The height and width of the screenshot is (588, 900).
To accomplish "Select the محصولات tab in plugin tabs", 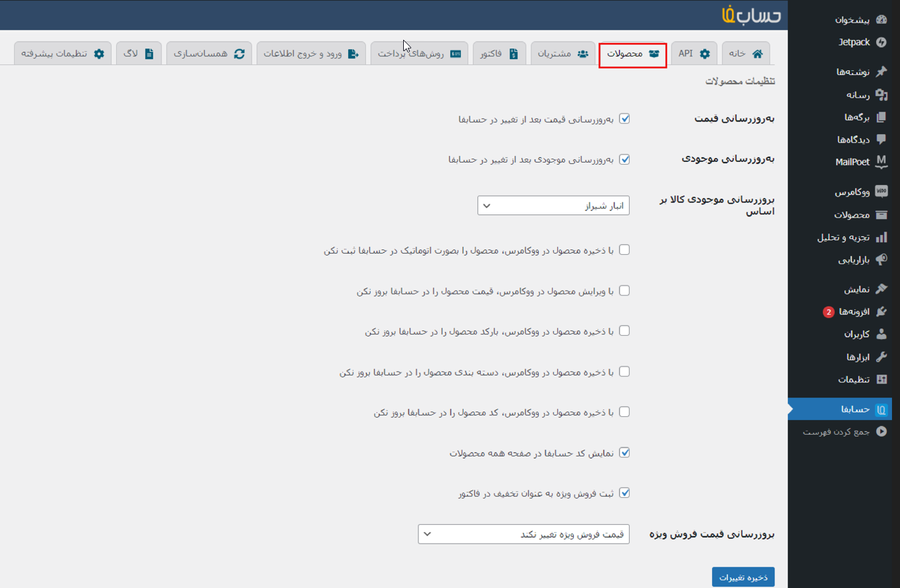I will (x=633, y=54).
